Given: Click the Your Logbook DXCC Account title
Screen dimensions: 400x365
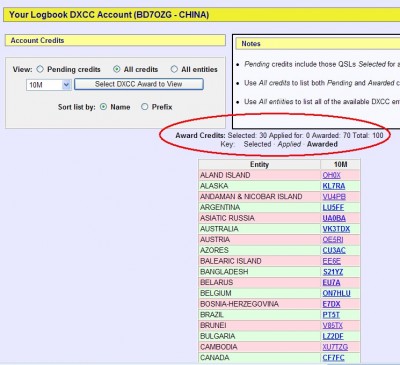Looking at the screenshot, I should pyautogui.click(x=109, y=15).
